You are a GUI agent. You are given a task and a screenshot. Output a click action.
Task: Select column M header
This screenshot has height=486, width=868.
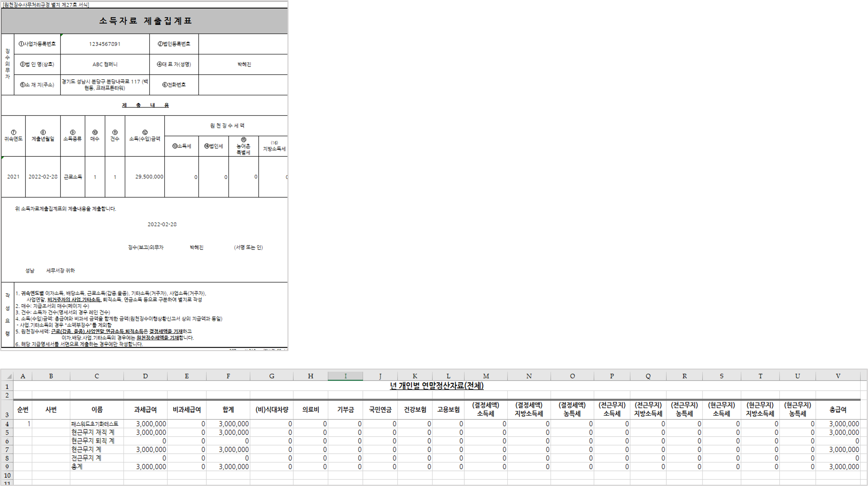coord(486,376)
